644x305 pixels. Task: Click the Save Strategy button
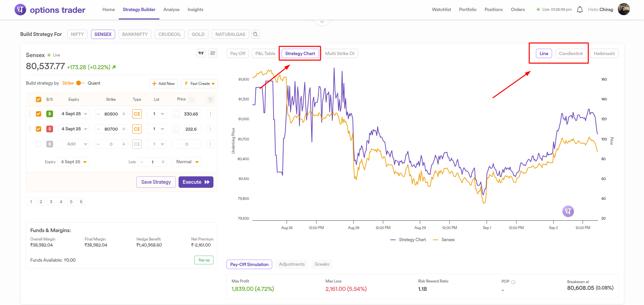pyautogui.click(x=156, y=182)
